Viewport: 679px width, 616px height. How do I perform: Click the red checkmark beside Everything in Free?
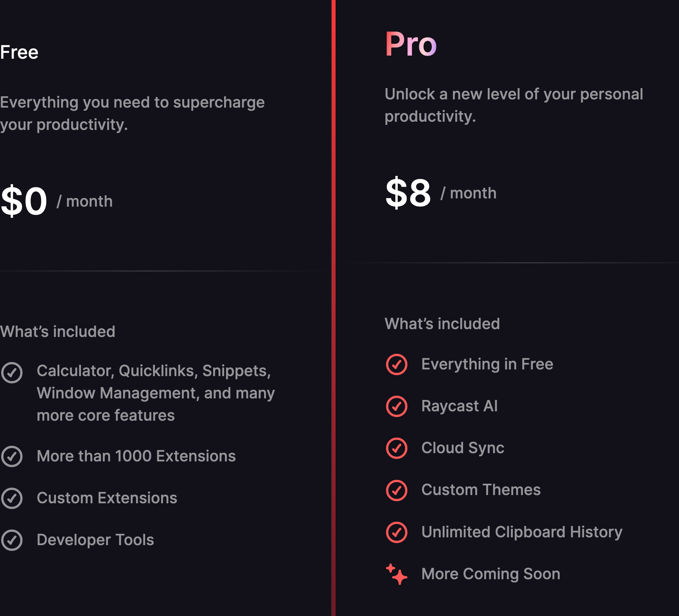pos(397,364)
